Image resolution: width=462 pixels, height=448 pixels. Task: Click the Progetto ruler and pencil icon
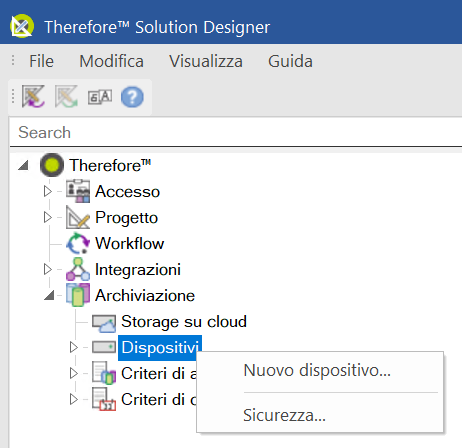tap(78, 217)
